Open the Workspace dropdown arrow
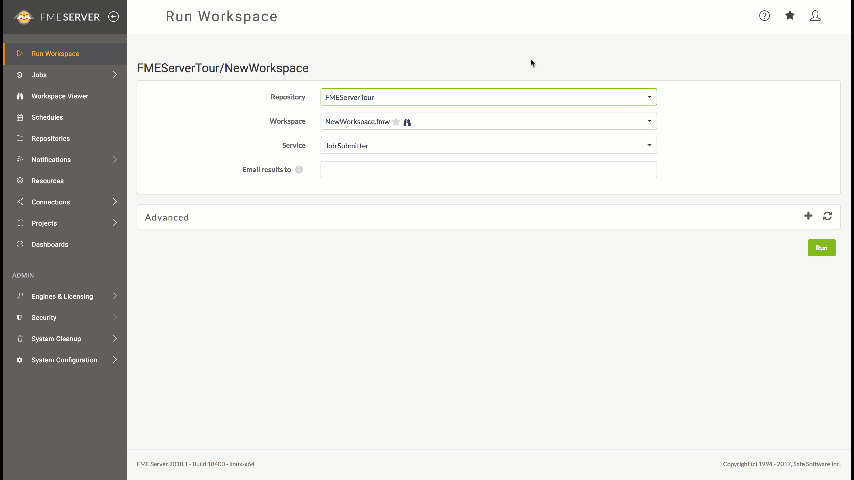Screen dimensions: 854x480 [x=649, y=121]
